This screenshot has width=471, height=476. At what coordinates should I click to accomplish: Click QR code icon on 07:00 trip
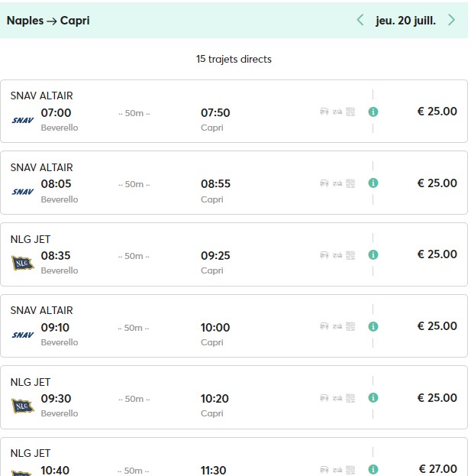point(350,112)
